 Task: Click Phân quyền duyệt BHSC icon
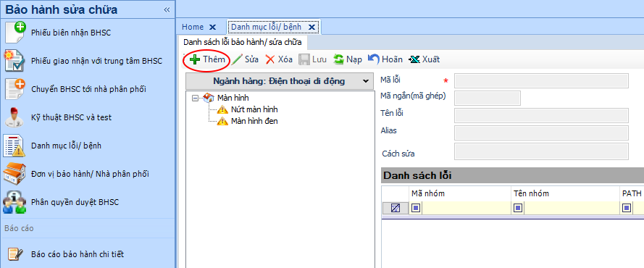pyautogui.click(x=14, y=202)
